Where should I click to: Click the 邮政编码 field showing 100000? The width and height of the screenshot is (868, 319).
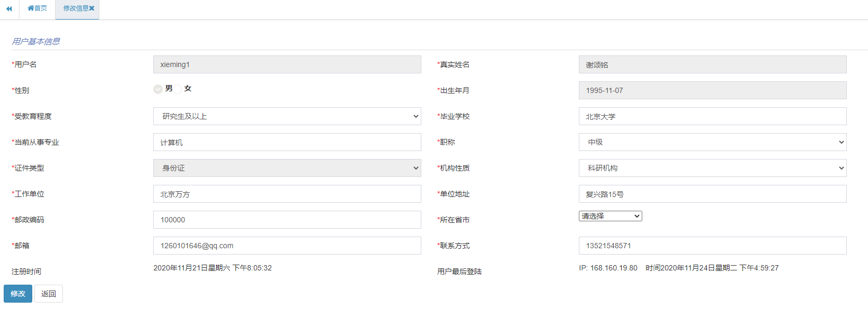(x=287, y=220)
